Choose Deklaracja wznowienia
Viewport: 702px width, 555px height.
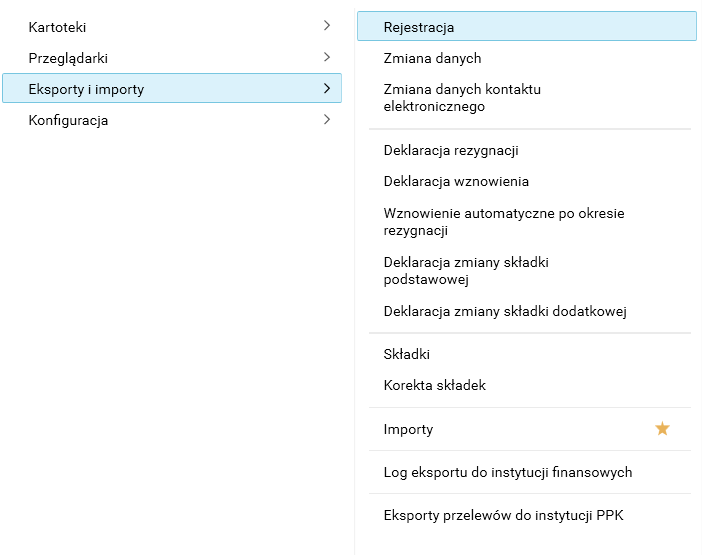click(456, 182)
